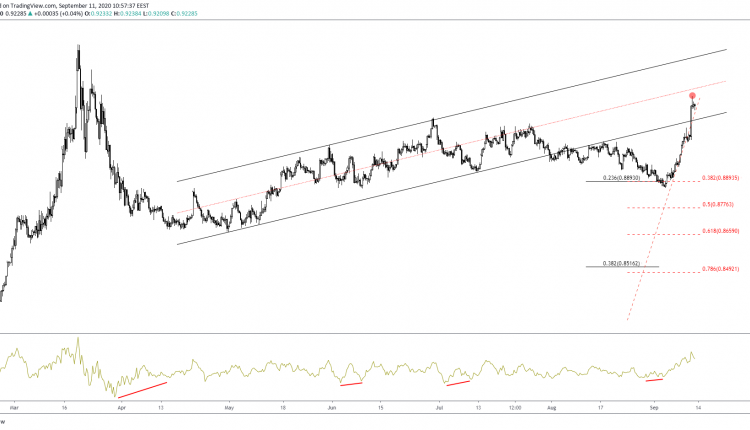This screenshot has width=750, height=430.
Task: Click the 'September 11, 2020' timestamp
Action: coord(84,6)
